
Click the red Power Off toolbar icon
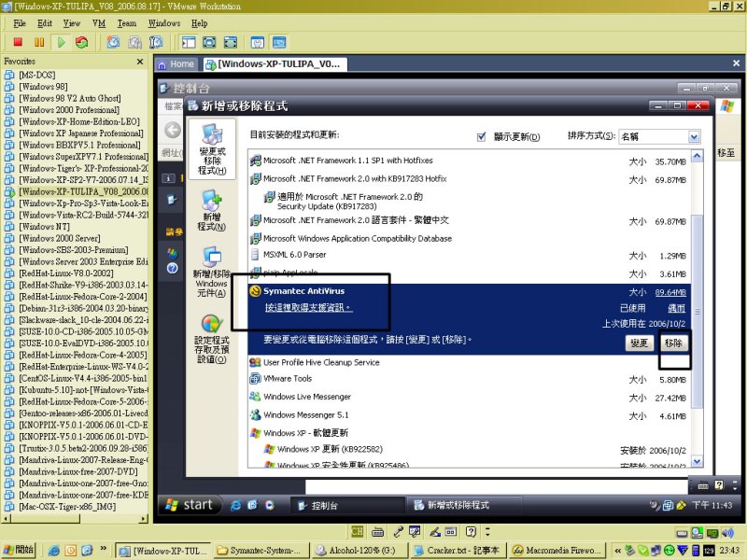pos(18,42)
